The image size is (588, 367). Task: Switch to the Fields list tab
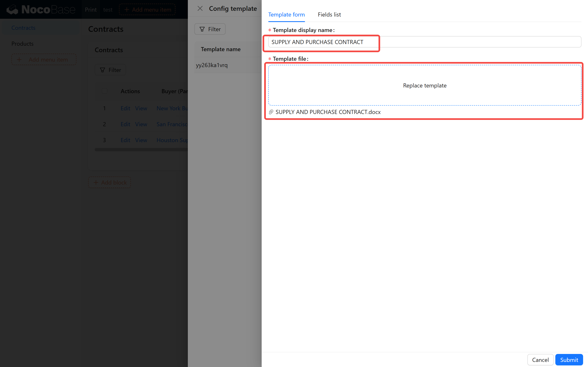[329, 14]
